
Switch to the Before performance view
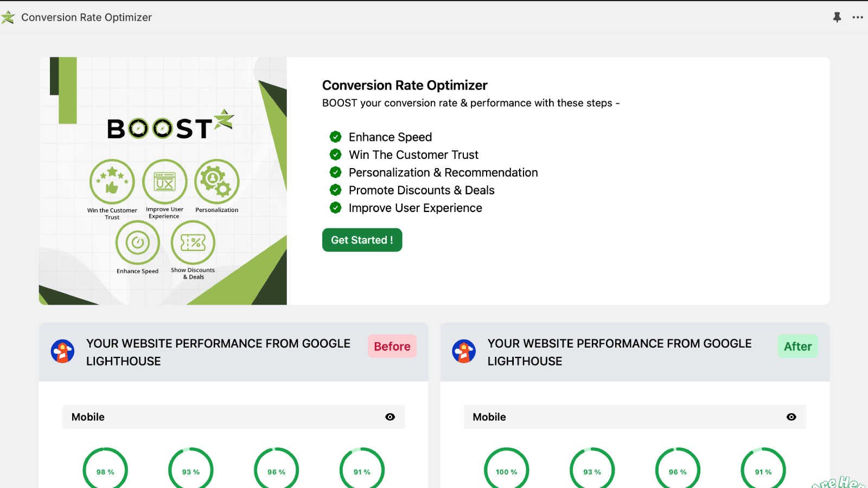[392, 346]
